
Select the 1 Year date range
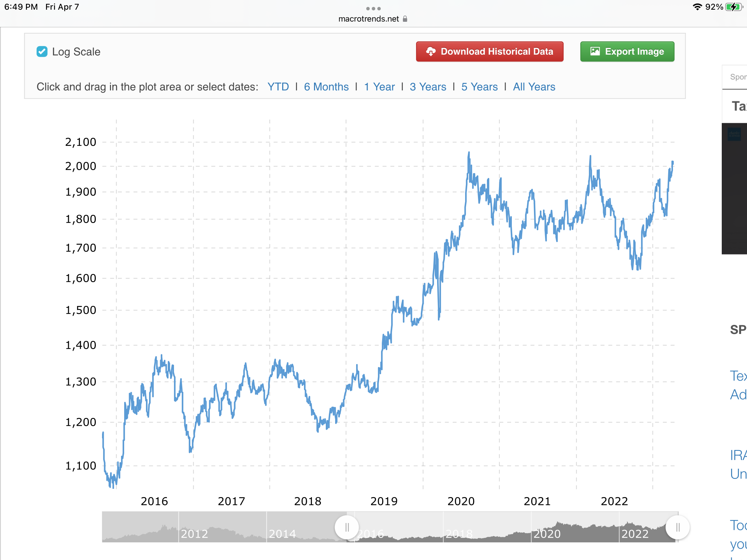(379, 87)
